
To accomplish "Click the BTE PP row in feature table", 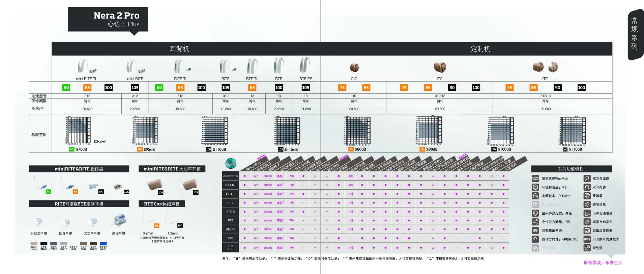I will click(x=365, y=229).
